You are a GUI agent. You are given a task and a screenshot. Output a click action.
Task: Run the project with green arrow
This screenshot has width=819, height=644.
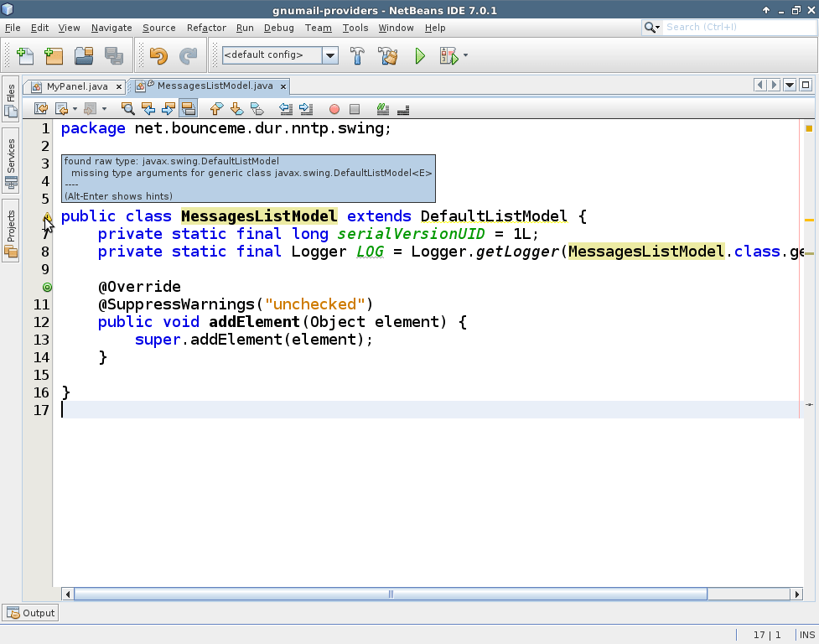point(419,55)
